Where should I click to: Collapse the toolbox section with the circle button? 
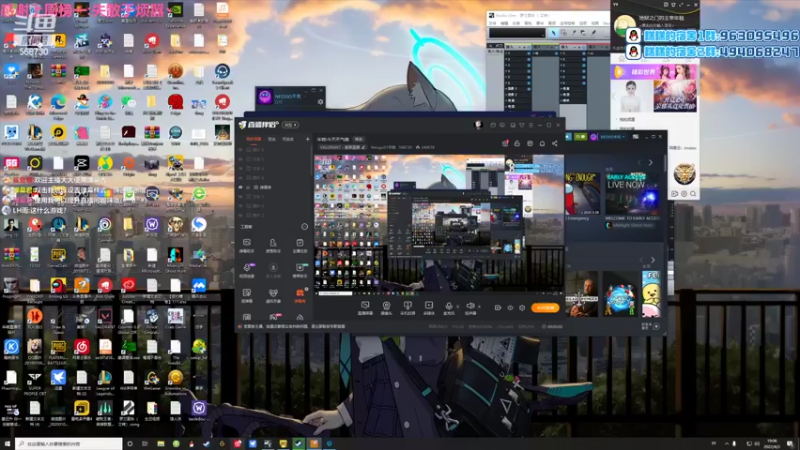[305, 227]
